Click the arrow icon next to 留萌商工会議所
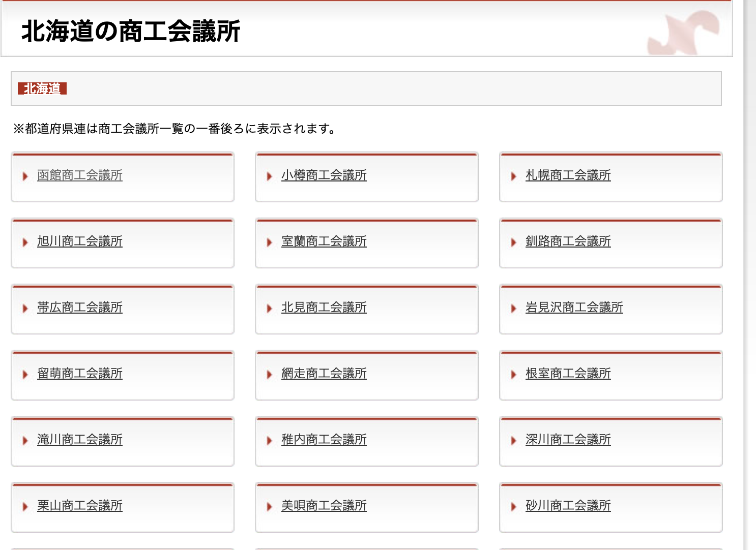The image size is (756, 550). coord(25,375)
